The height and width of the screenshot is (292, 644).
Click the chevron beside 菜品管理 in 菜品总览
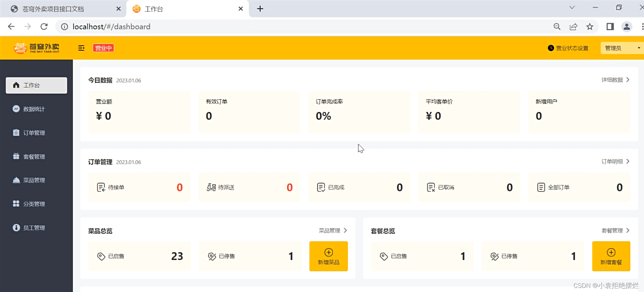click(345, 230)
